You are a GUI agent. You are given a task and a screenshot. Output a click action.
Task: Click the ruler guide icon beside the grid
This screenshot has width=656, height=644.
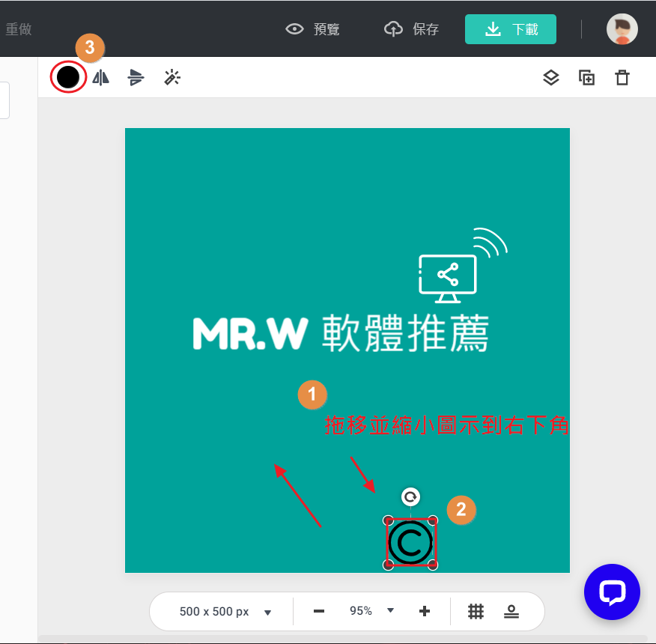511,611
